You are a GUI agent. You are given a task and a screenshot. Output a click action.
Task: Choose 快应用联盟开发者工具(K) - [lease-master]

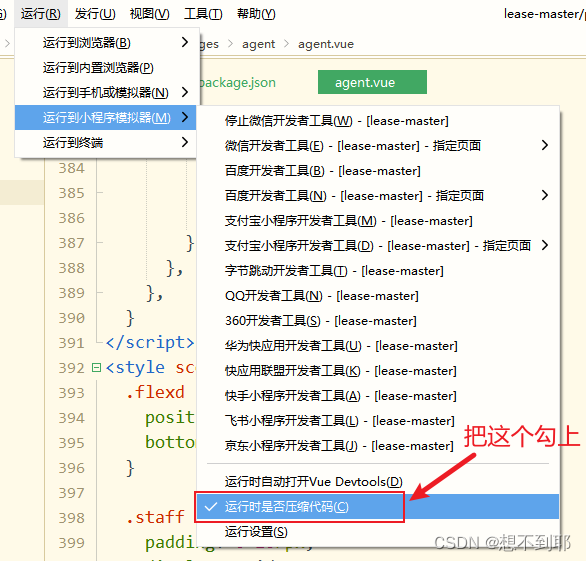378,371
